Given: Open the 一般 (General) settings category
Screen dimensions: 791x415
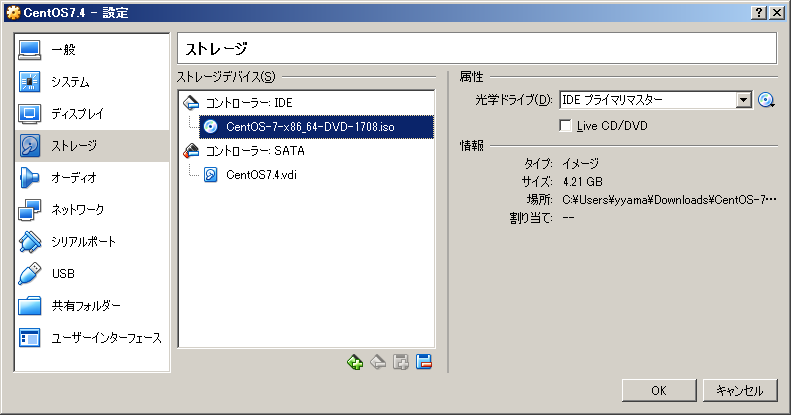Looking at the screenshot, I should click(92, 49).
